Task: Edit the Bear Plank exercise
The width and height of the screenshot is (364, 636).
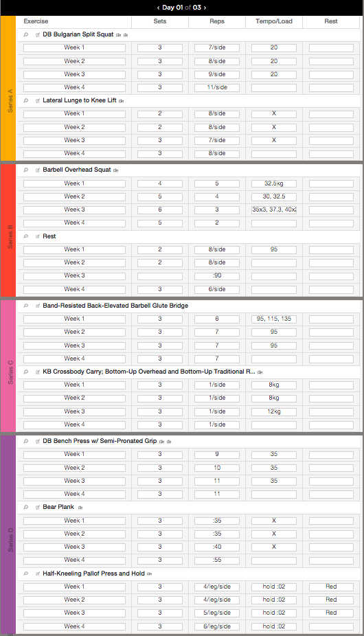Action: pos(38,508)
